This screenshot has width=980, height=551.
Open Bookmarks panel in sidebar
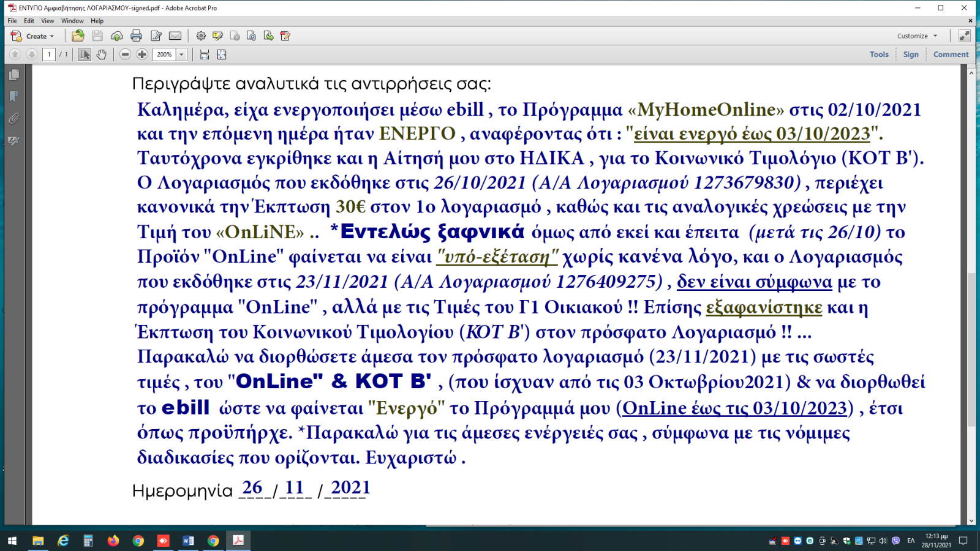pyautogui.click(x=14, y=97)
